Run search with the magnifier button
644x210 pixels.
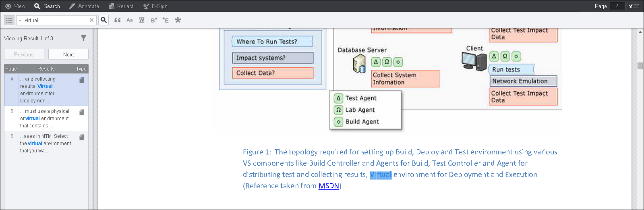click(104, 20)
